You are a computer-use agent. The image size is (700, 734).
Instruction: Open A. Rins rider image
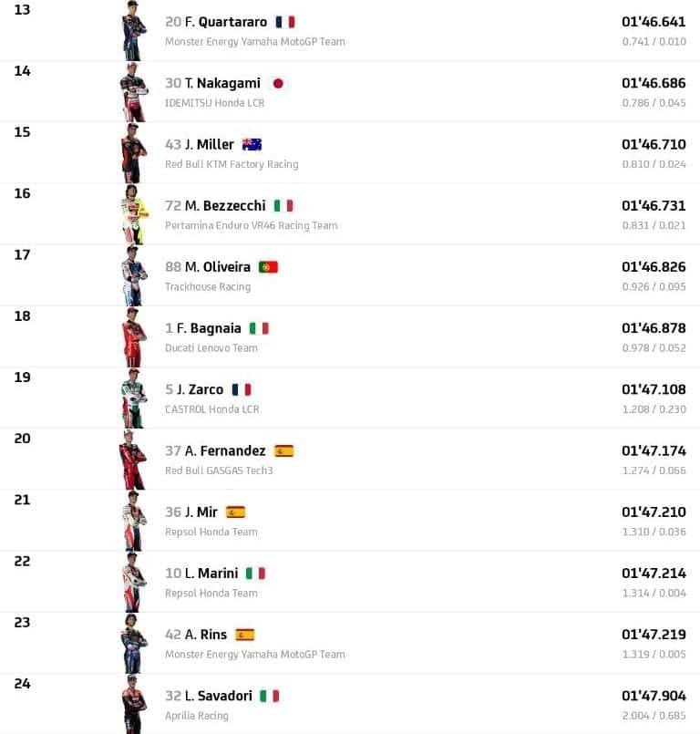point(133,643)
